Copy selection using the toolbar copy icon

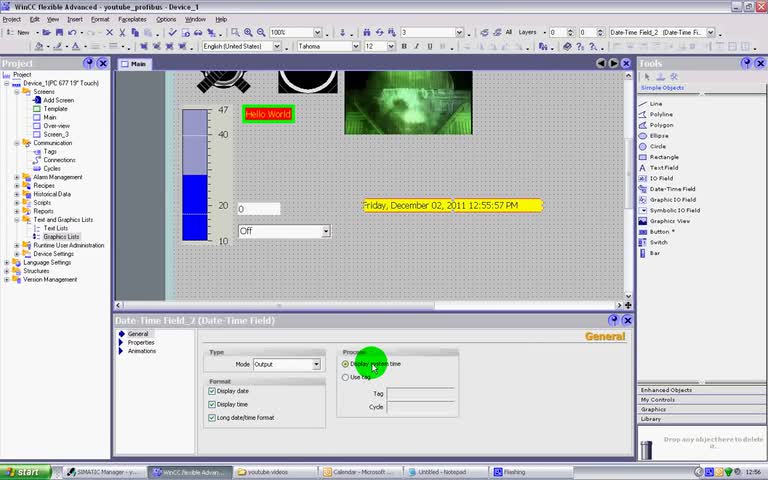click(x=135, y=32)
